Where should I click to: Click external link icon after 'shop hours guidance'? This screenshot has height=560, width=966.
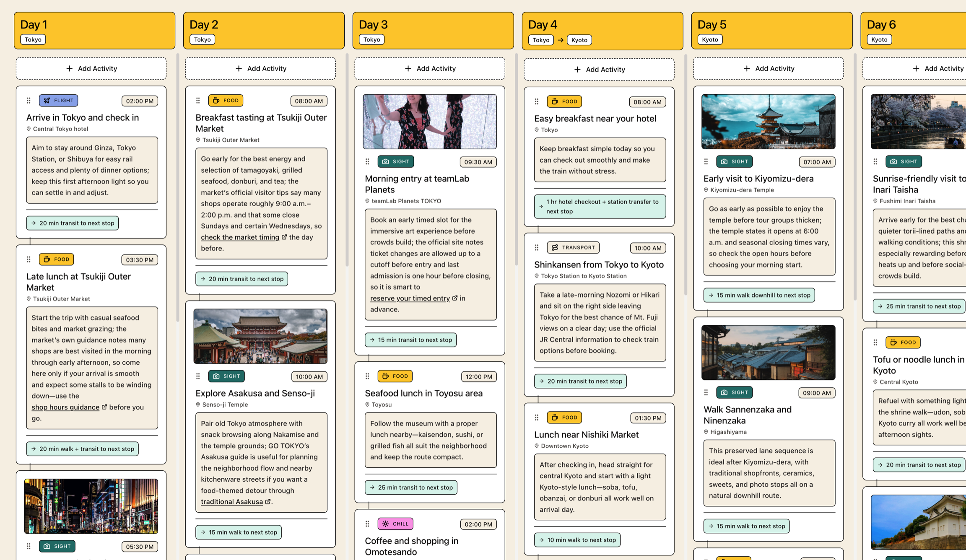(104, 407)
